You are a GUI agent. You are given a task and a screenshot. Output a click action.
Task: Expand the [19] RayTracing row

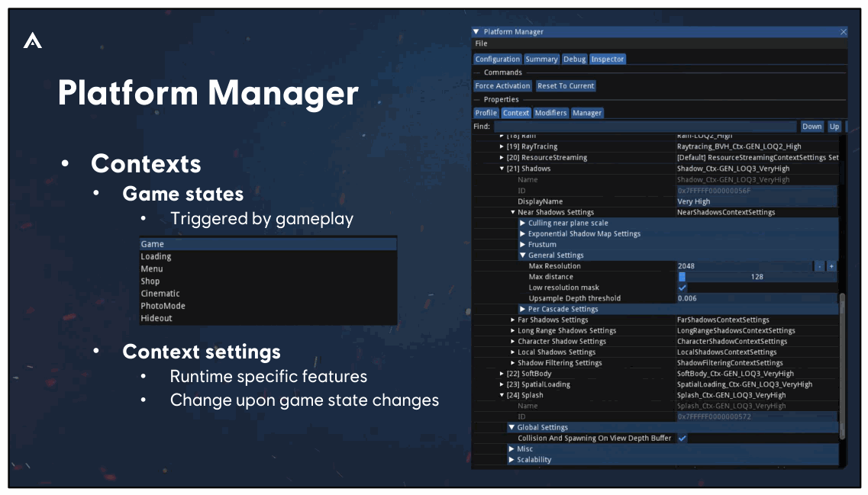point(502,146)
